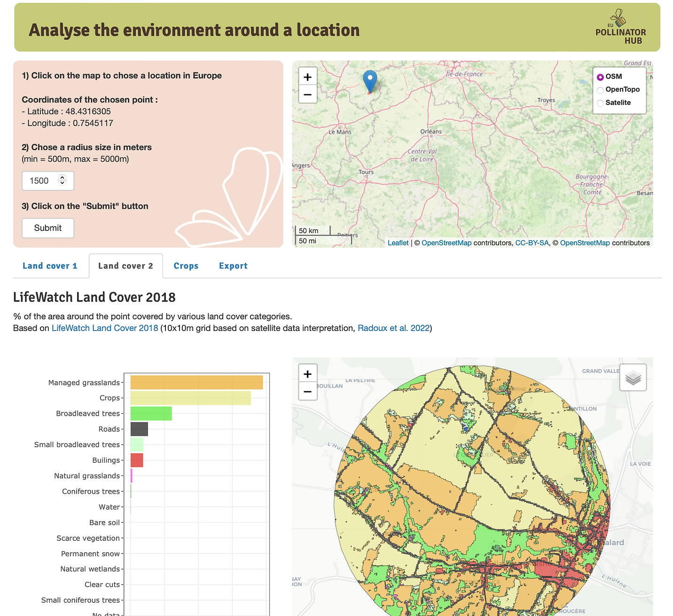Viewport: 673px width, 616px height.
Task: Open the LifeWatch Land Cover 2018 link
Action: tap(105, 328)
